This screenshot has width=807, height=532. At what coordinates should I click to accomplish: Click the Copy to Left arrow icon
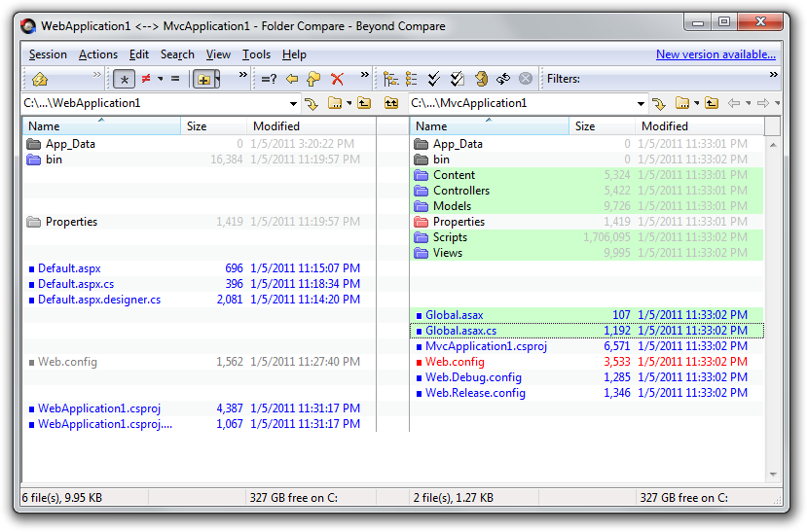point(292,79)
